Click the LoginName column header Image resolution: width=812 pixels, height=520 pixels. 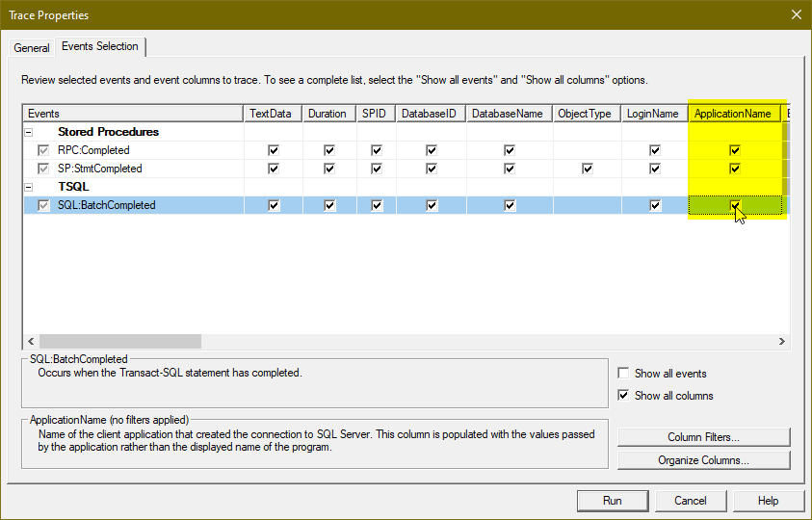point(655,114)
